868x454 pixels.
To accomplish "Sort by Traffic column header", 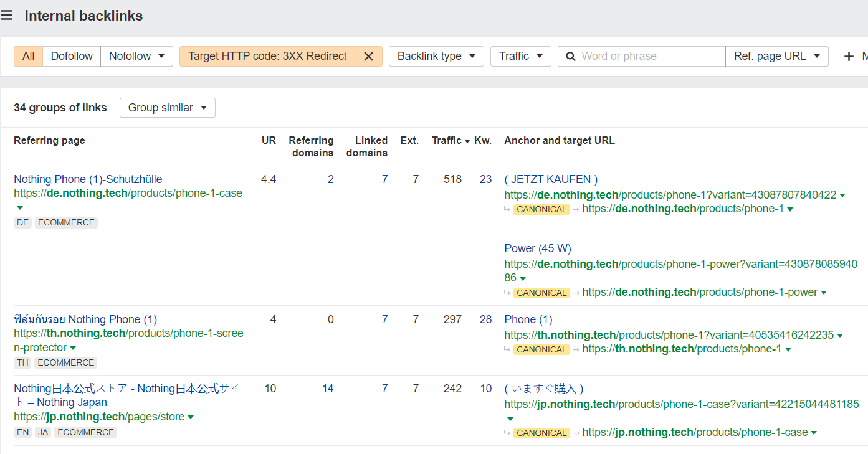I will tap(451, 141).
